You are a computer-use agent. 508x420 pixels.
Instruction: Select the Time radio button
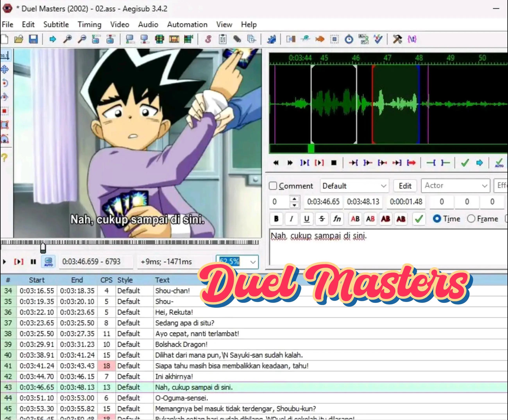coord(437,219)
